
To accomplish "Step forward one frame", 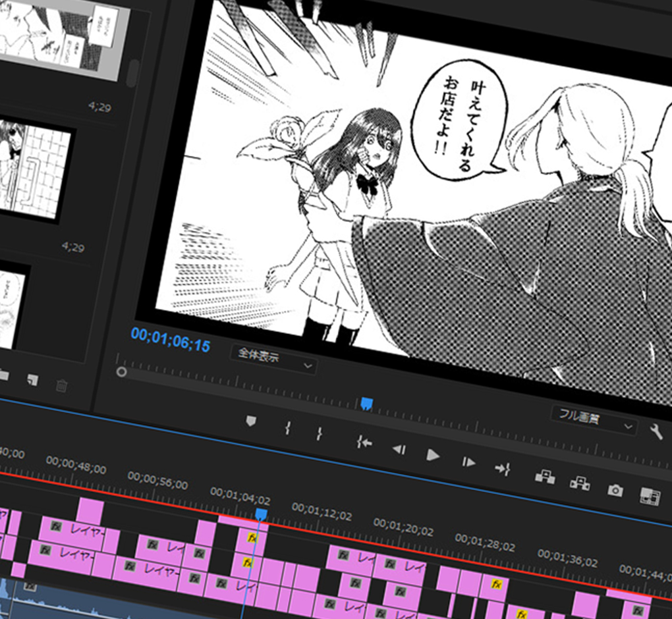I will coord(468,462).
